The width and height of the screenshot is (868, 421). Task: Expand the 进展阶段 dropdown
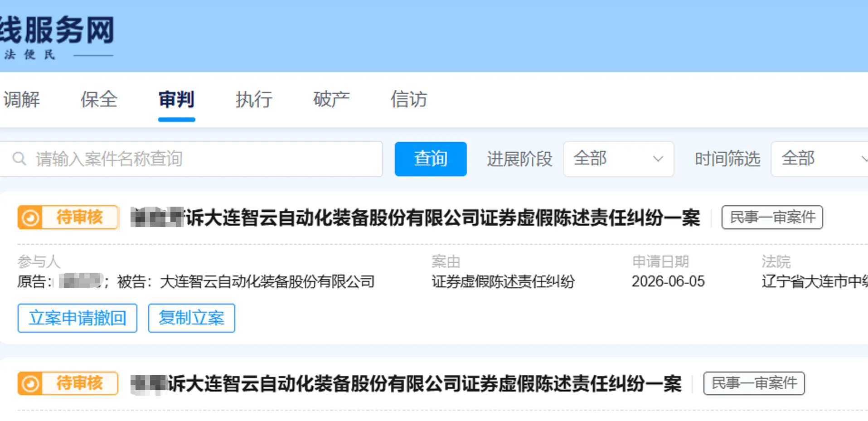[x=618, y=159]
